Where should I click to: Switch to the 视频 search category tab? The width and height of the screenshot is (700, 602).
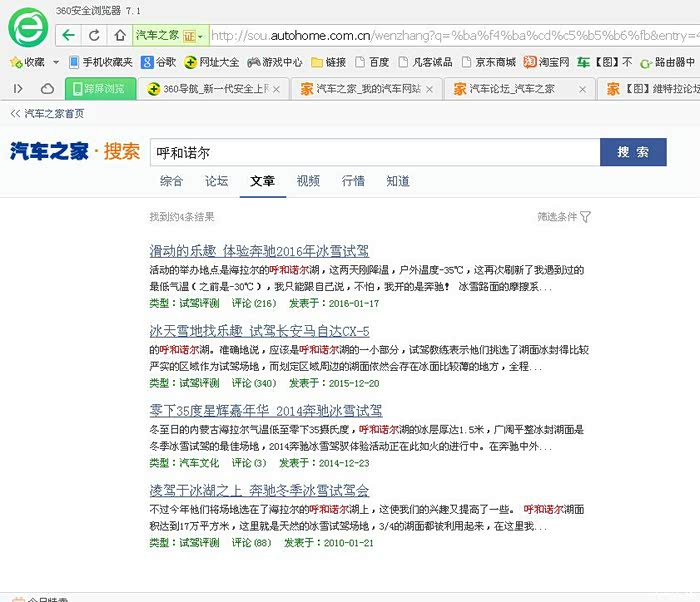pyautogui.click(x=308, y=181)
